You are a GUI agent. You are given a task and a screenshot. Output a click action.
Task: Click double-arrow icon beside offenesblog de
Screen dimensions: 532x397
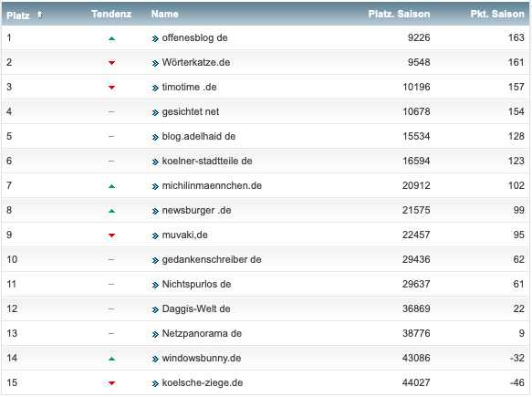(155, 38)
